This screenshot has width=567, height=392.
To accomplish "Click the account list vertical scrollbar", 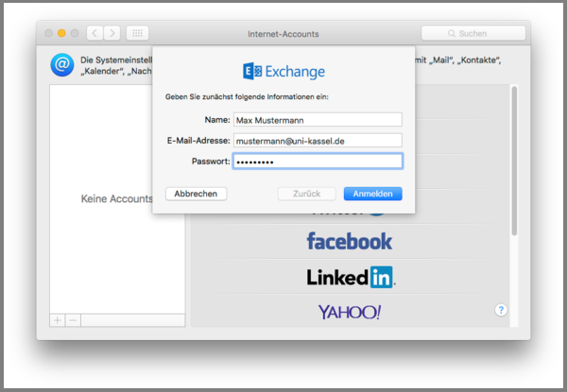I will point(513,161).
